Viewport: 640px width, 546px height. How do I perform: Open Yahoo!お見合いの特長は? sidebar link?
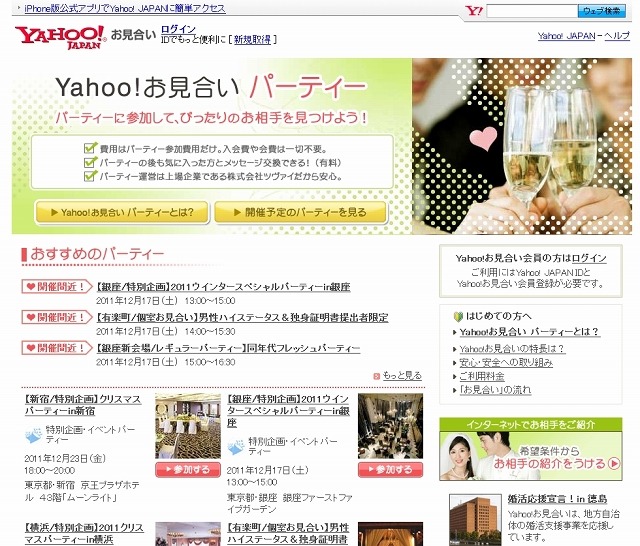tap(512, 349)
